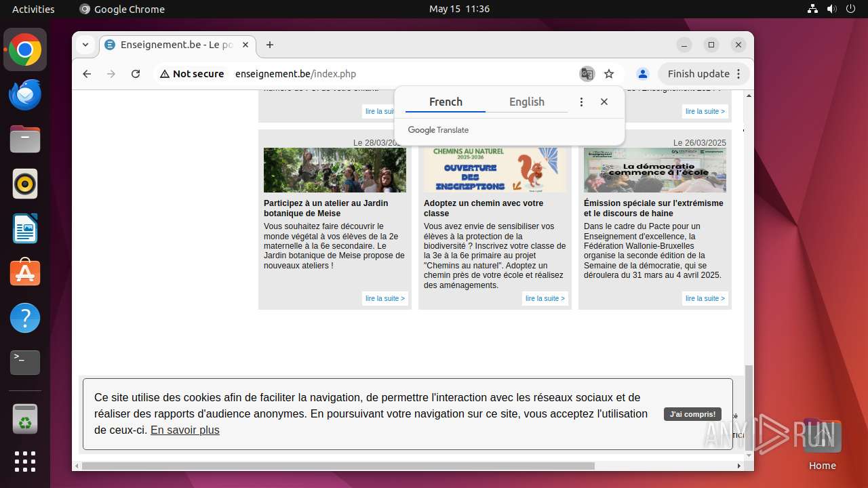
Task: Click the Finish update button
Action: [705, 74]
